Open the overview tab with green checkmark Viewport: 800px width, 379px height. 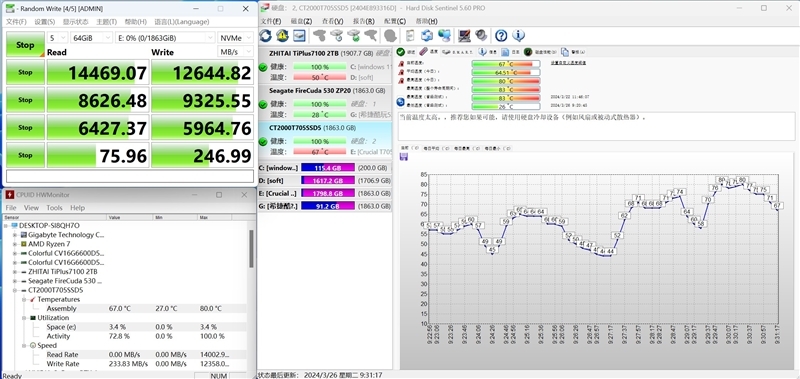pos(405,52)
